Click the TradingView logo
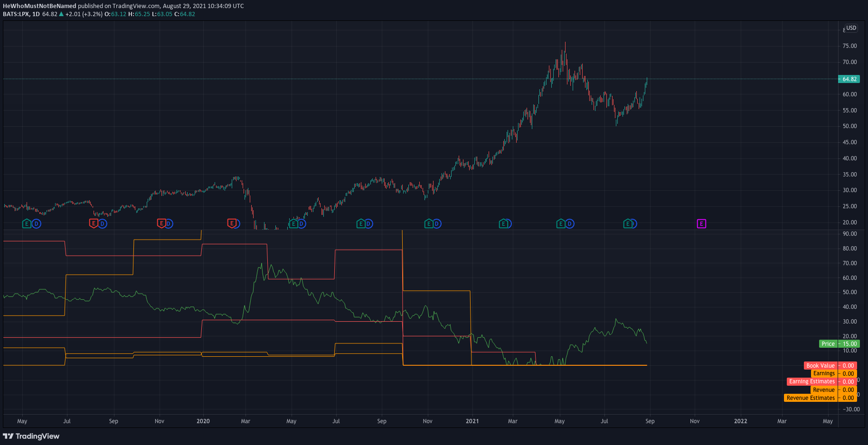 pyautogui.click(x=31, y=436)
